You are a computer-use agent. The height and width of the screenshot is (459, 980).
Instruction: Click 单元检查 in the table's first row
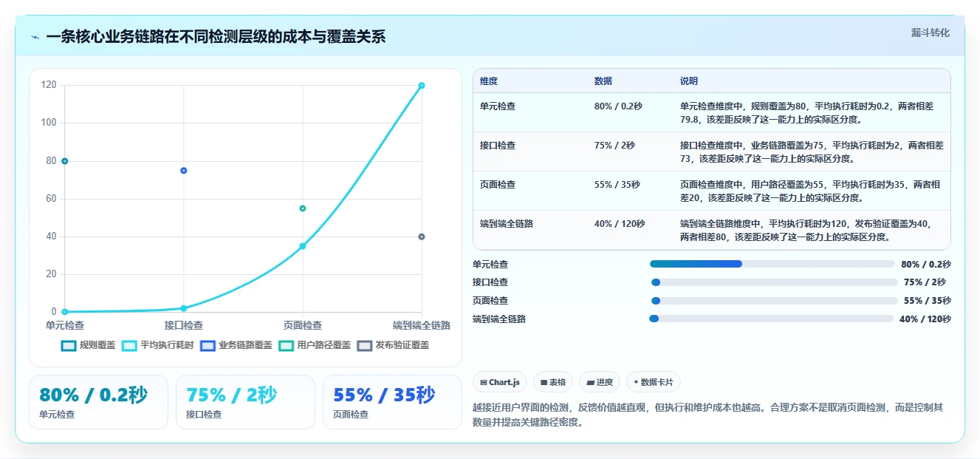coord(498,106)
